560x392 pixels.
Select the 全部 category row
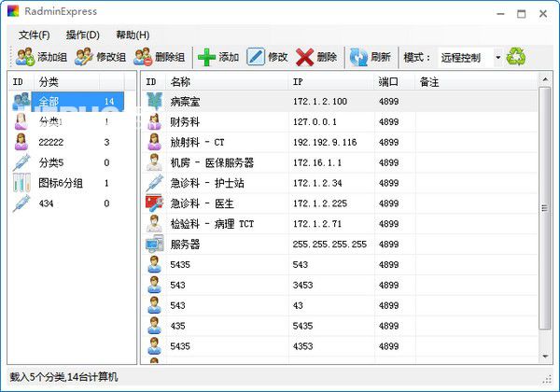pos(68,102)
